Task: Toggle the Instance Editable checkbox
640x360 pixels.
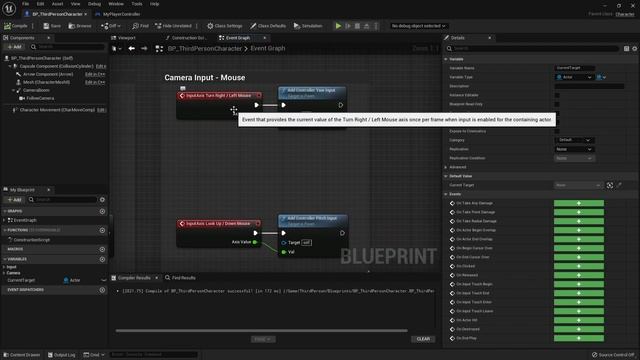Action: pyautogui.click(x=557, y=95)
